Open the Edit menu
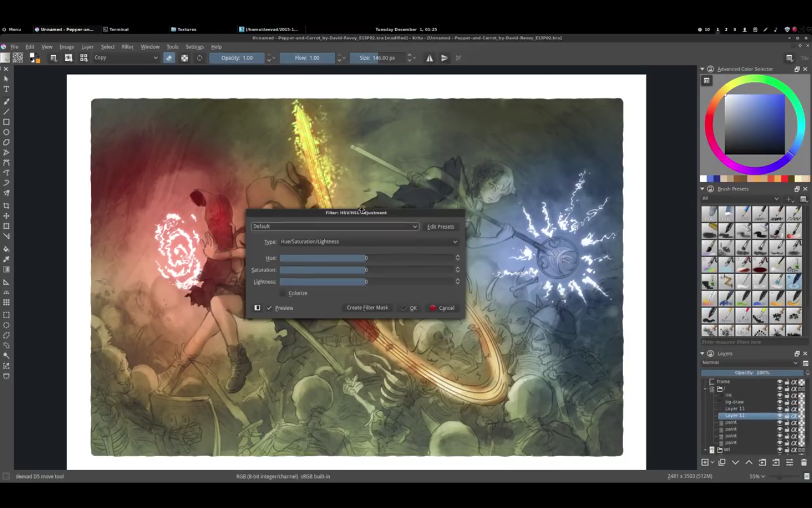The image size is (812, 508). coord(30,47)
